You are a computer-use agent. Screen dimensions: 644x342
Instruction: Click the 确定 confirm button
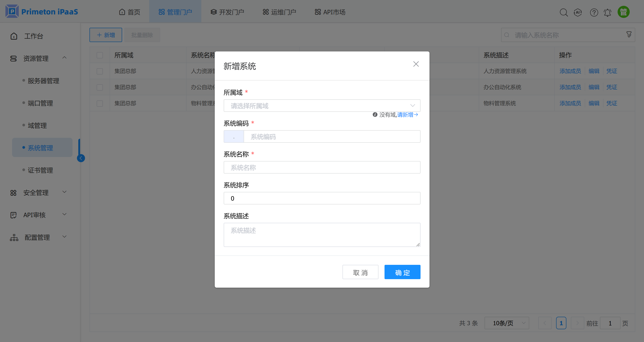[x=402, y=272]
